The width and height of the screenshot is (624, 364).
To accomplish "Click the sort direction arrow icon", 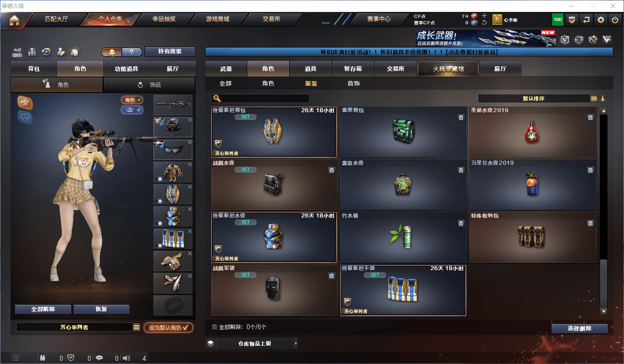I will coord(603,98).
